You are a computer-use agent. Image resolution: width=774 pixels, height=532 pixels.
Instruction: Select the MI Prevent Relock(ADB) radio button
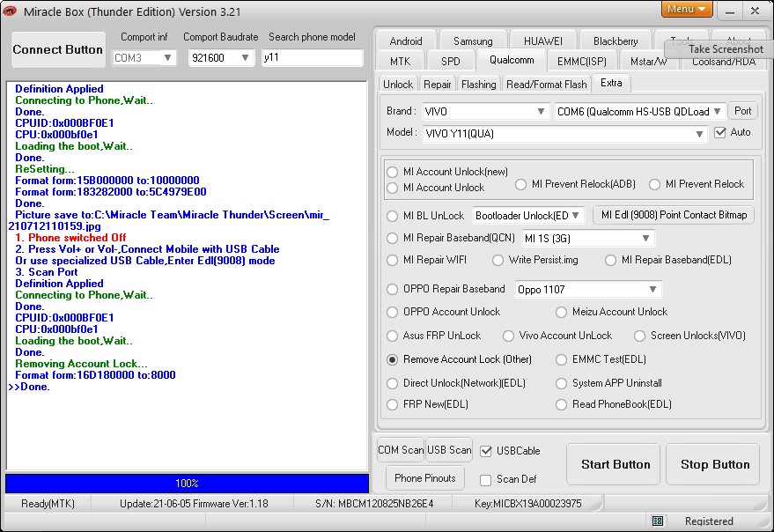pos(520,185)
